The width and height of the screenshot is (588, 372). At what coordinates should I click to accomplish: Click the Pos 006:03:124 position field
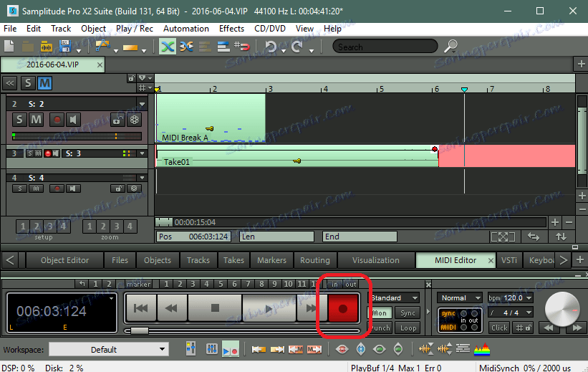194,237
